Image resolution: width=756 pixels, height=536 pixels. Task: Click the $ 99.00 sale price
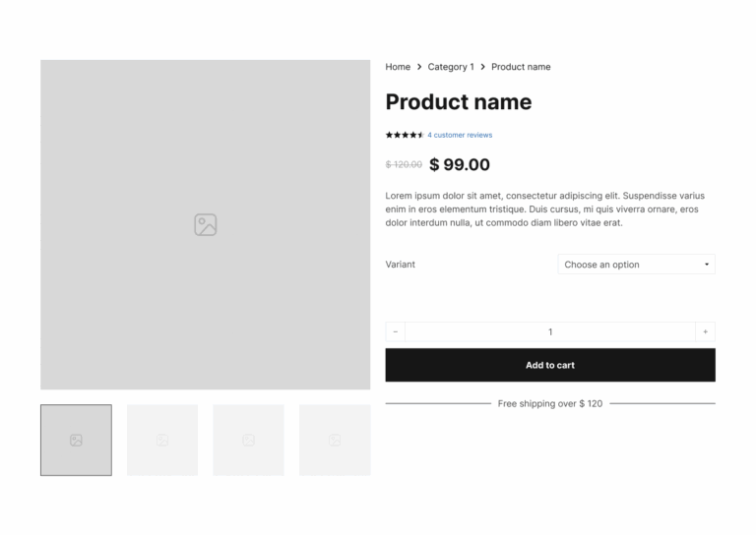coord(460,164)
